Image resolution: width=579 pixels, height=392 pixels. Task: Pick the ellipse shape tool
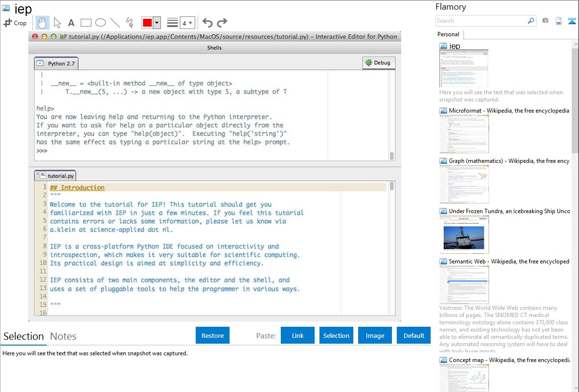click(x=101, y=23)
